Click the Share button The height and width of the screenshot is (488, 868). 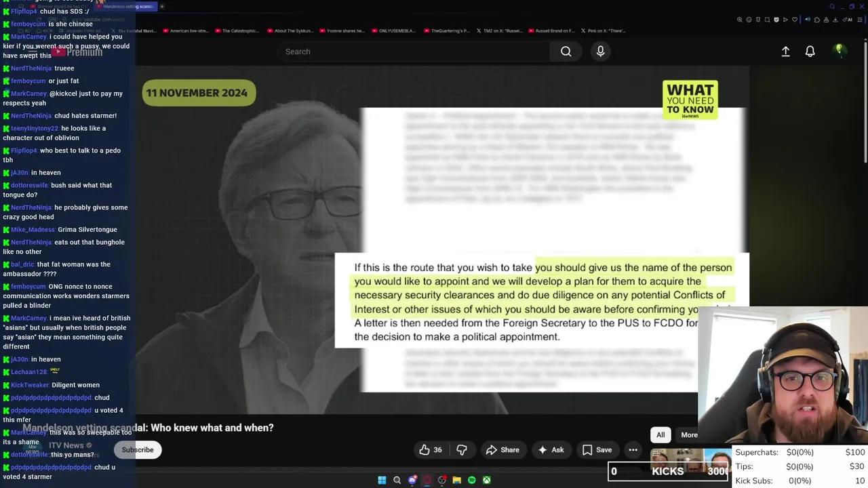click(502, 450)
